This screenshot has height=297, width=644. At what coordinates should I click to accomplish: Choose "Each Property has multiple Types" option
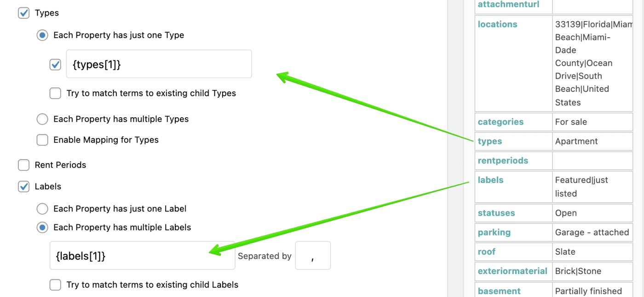tap(42, 119)
